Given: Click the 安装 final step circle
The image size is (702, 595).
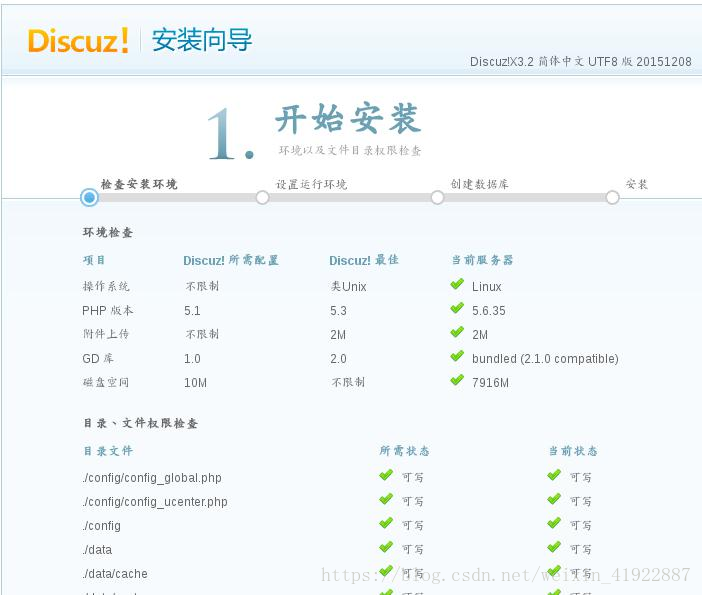Looking at the screenshot, I should point(612,197).
